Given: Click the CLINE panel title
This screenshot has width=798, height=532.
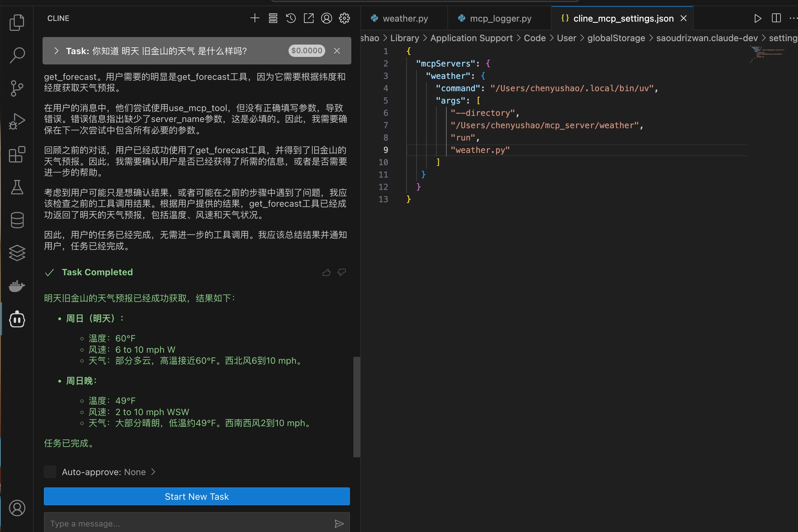Looking at the screenshot, I should pos(58,18).
